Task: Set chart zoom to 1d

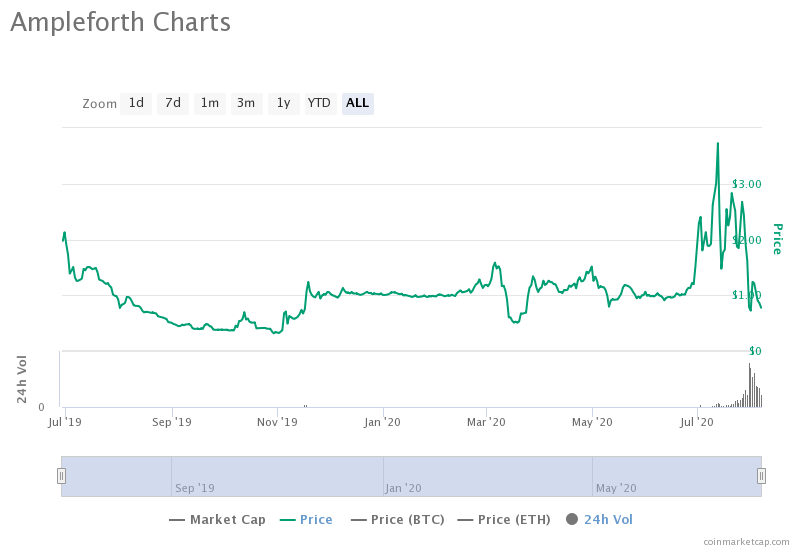Action: click(136, 104)
